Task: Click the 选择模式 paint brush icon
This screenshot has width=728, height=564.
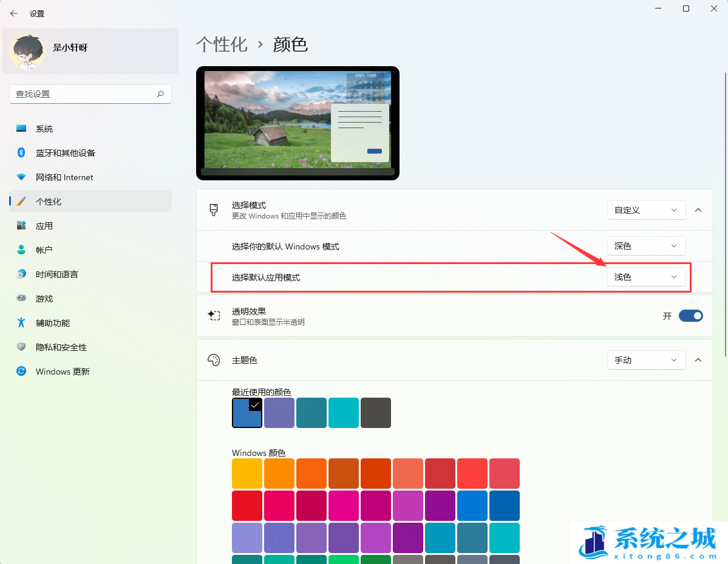Action: (214, 210)
